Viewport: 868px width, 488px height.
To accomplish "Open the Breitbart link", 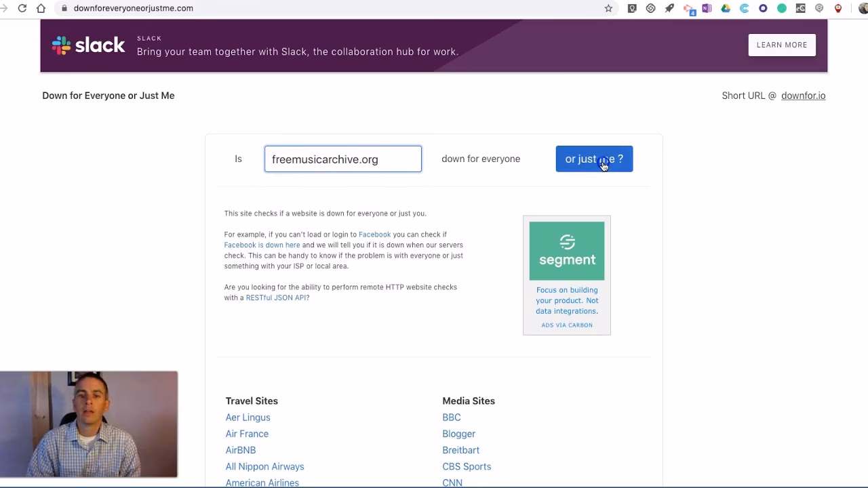I will pos(461,450).
